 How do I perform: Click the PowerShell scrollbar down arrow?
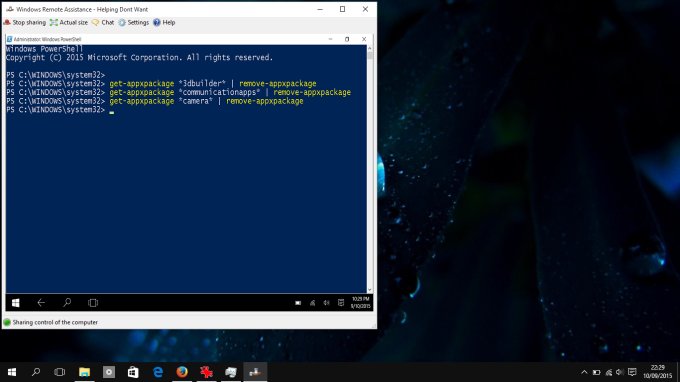(x=369, y=290)
